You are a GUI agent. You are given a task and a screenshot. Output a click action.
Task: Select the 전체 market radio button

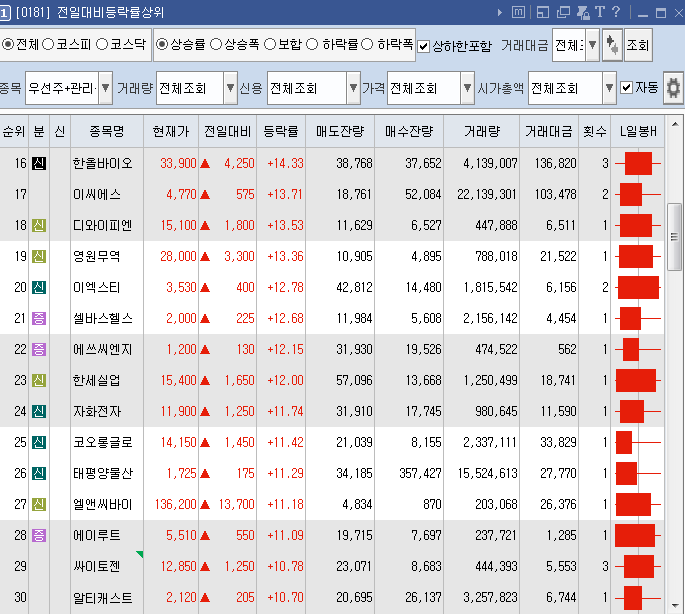(7, 44)
